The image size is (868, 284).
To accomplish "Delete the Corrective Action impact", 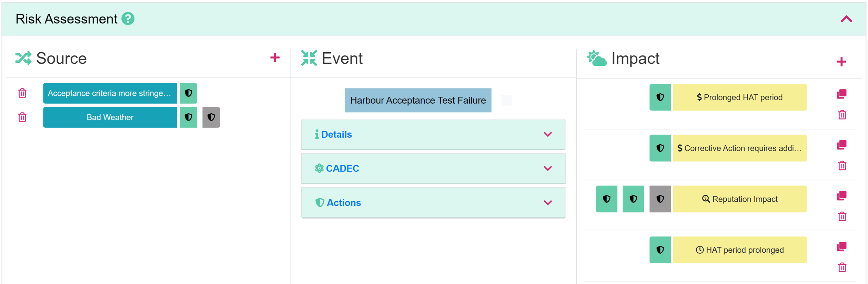I will click(x=842, y=165).
